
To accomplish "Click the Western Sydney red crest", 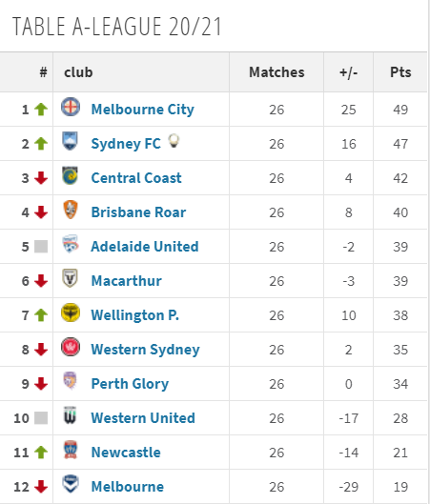I will [x=71, y=347].
